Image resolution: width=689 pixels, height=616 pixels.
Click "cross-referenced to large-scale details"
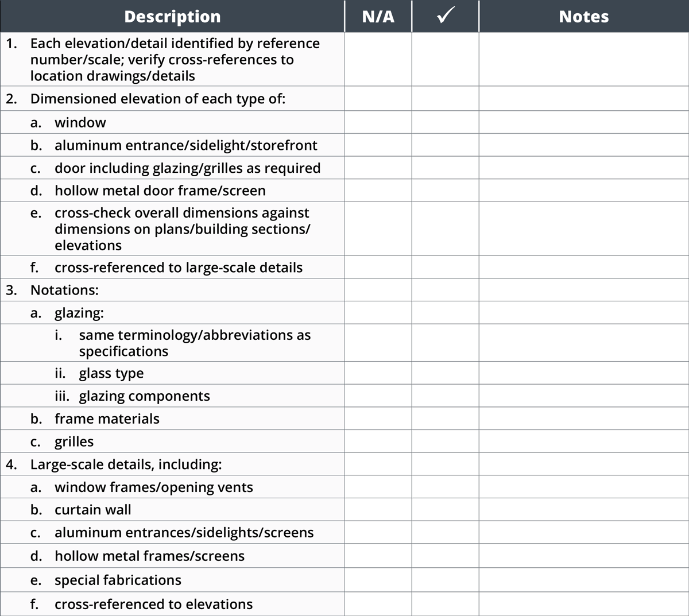(179, 268)
